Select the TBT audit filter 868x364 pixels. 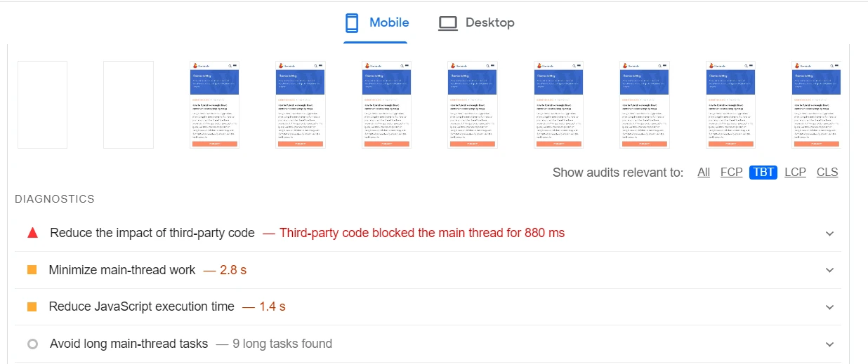tap(763, 172)
